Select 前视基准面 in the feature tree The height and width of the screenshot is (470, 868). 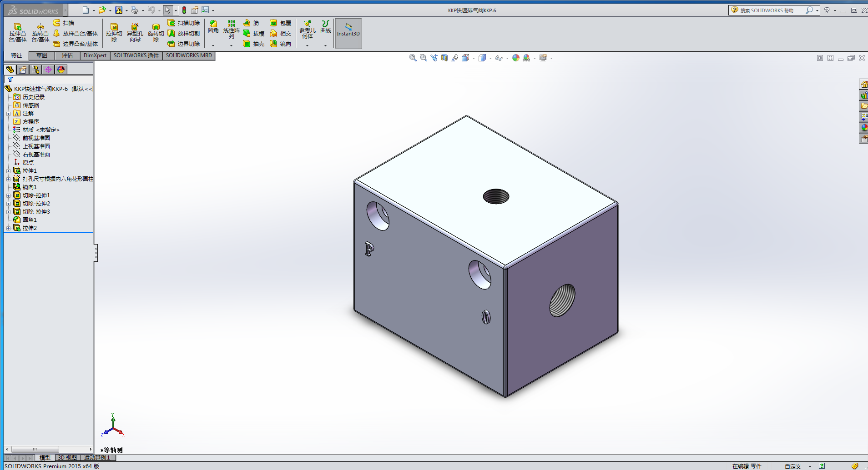point(36,138)
